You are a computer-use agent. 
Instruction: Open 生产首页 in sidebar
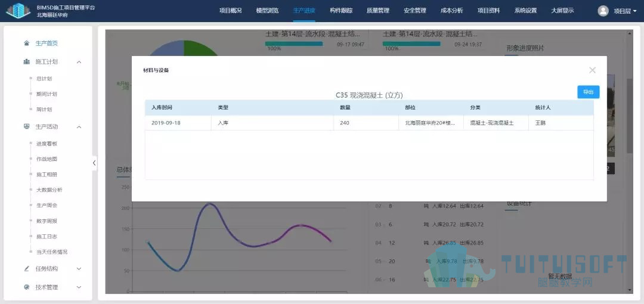click(x=47, y=43)
